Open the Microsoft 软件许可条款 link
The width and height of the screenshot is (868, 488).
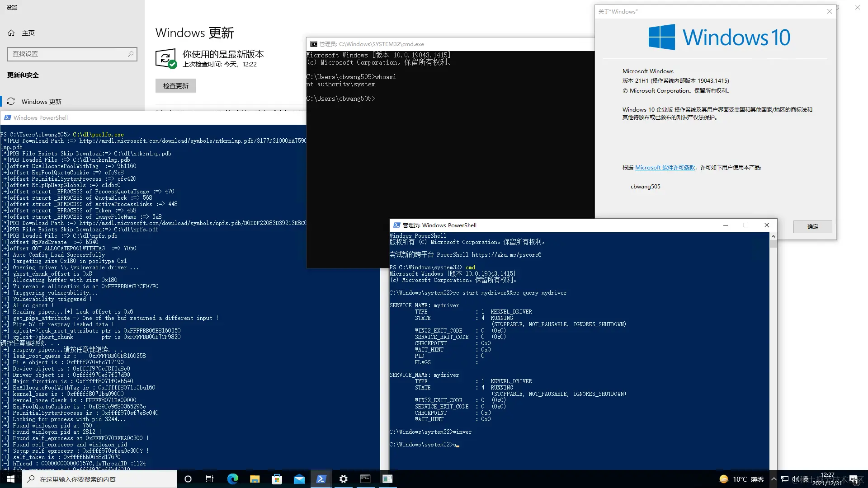click(x=665, y=168)
